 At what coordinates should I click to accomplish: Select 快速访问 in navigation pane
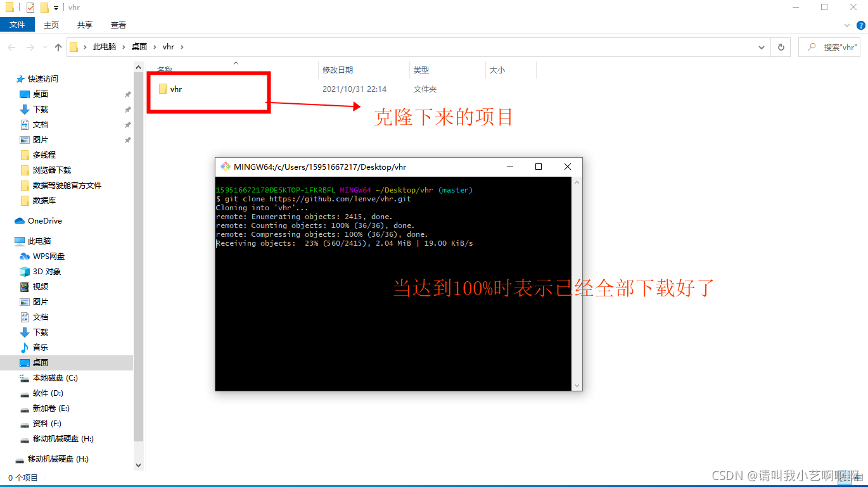point(43,79)
